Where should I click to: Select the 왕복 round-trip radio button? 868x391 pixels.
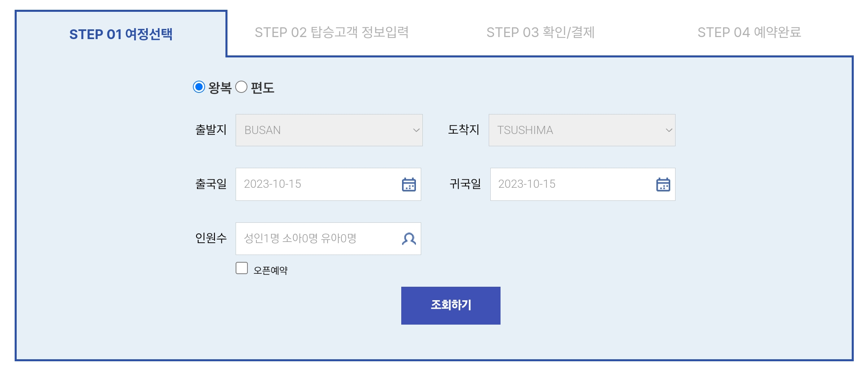[x=199, y=86]
